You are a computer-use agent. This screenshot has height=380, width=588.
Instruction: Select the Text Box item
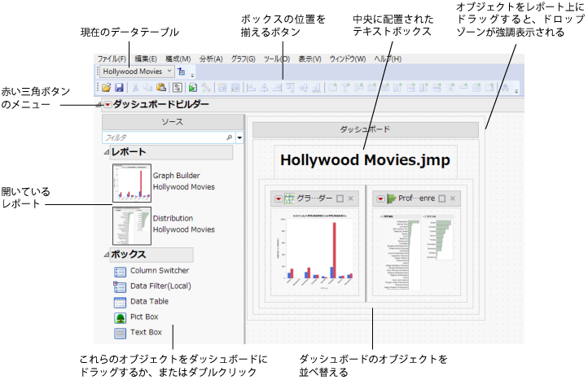146,333
